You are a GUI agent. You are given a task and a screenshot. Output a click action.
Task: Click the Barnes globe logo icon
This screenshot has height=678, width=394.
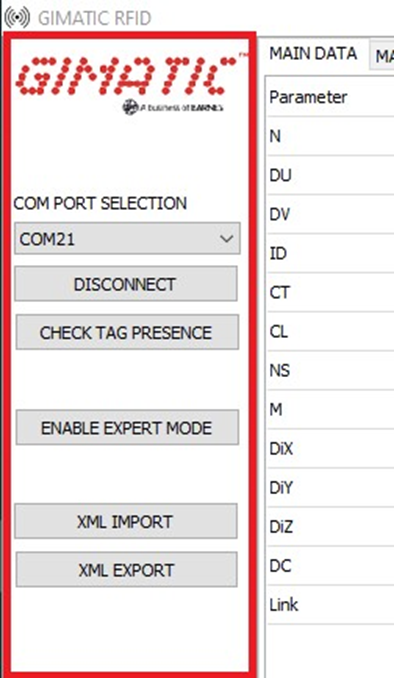130,107
